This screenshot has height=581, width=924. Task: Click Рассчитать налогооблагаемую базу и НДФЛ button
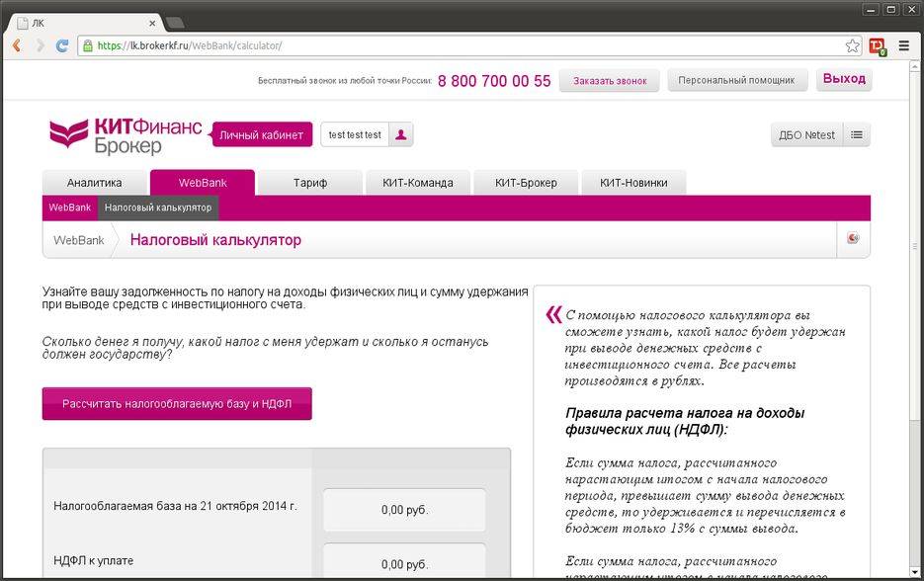177,403
